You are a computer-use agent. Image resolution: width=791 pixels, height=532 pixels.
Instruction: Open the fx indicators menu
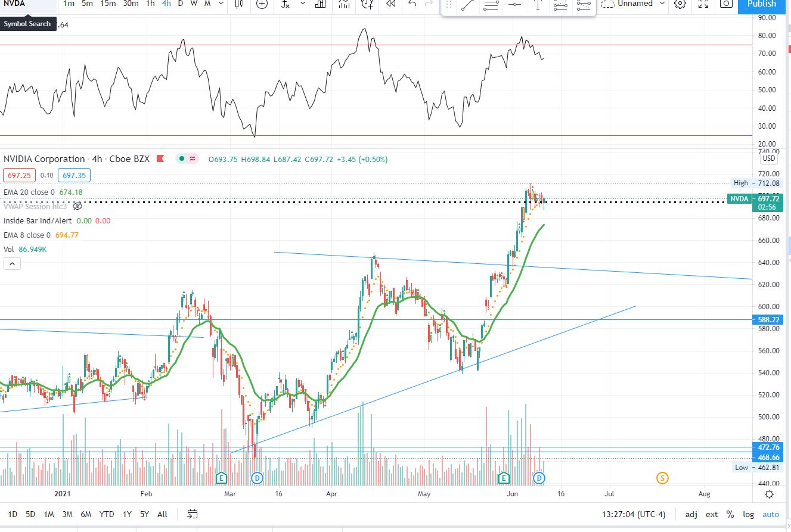tap(286, 4)
